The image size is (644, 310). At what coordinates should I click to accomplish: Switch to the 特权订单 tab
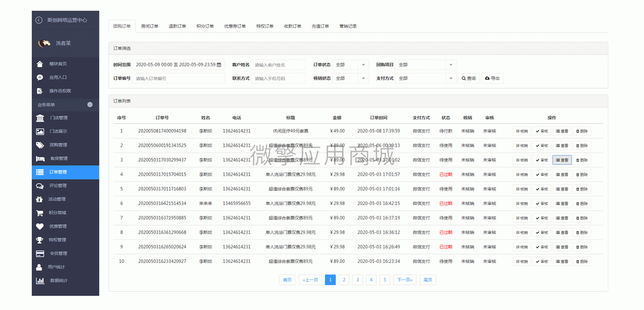pos(265,26)
